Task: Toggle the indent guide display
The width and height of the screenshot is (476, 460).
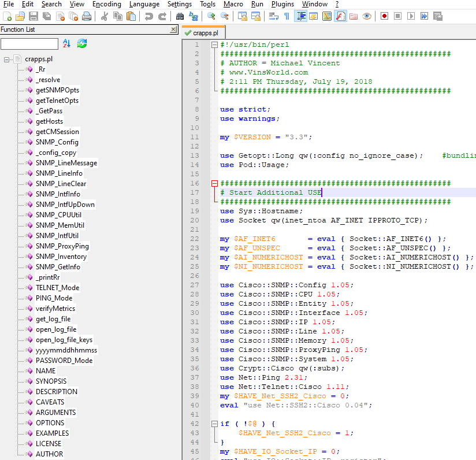Action: coord(300,16)
